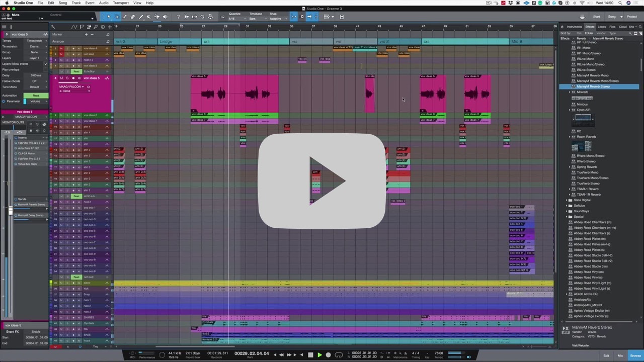Select the Listen speaker tool
This screenshot has width=644, height=362.
click(x=165, y=17)
